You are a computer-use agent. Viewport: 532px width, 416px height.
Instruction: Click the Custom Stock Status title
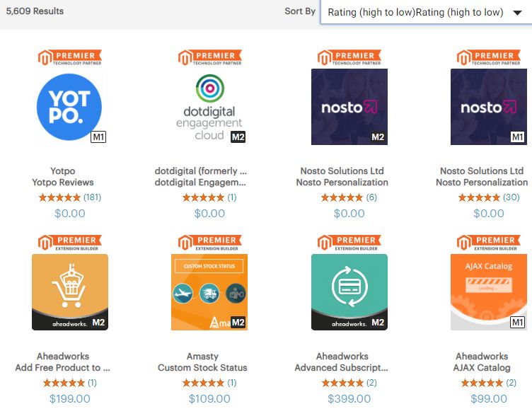(202, 368)
